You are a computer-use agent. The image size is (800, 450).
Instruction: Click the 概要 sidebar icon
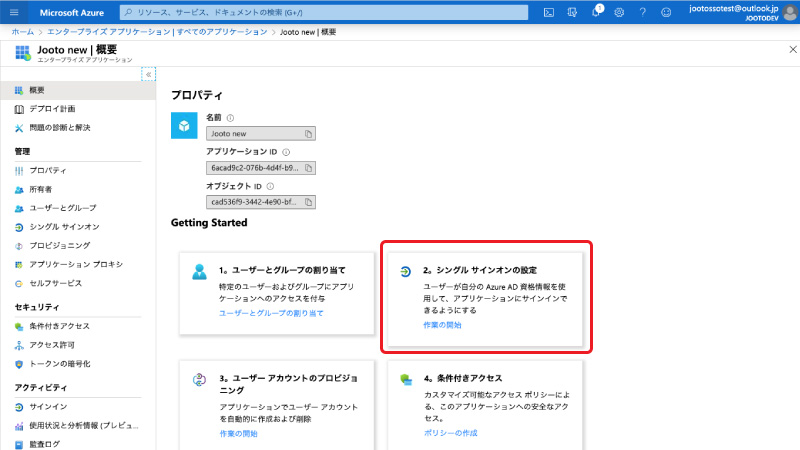point(19,90)
